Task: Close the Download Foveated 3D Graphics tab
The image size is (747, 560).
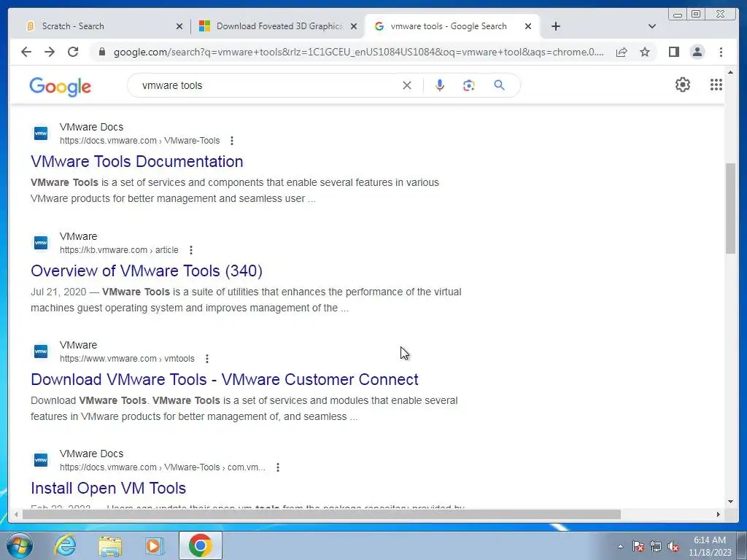Action: [x=354, y=26]
